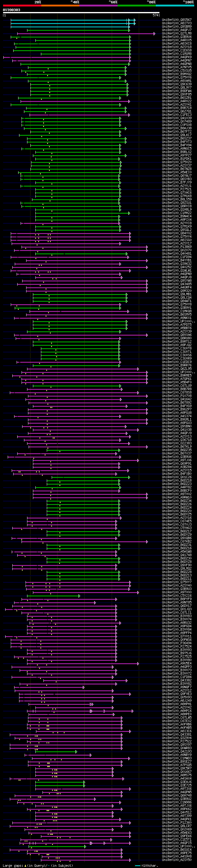Image resolution: width=197 pixels, height=868 pixels.
Task: Open hit UniRef100_Q8S567
Action: (x=177, y=20)
